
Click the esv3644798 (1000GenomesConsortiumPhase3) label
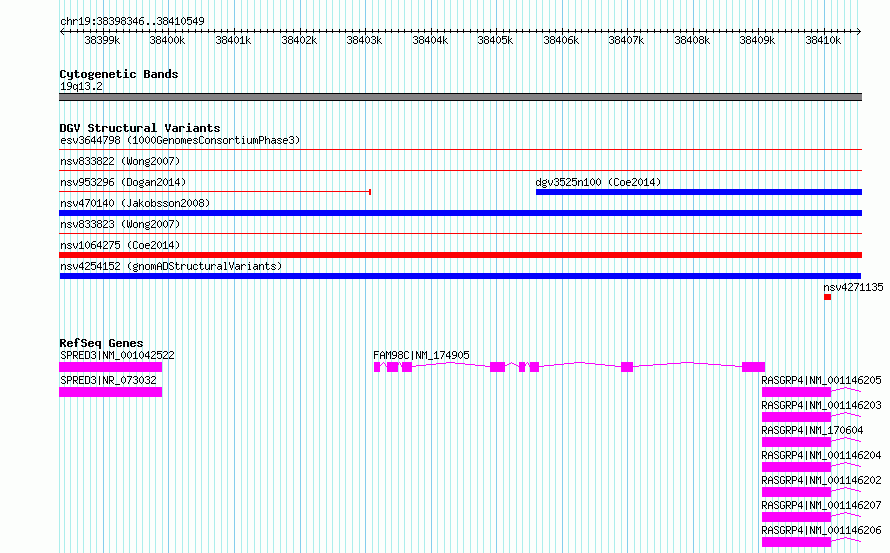180,140
